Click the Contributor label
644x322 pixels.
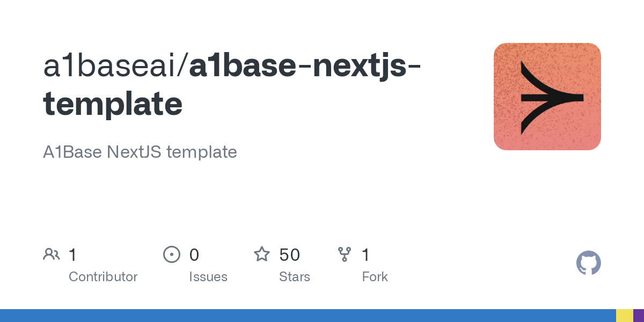(x=103, y=277)
